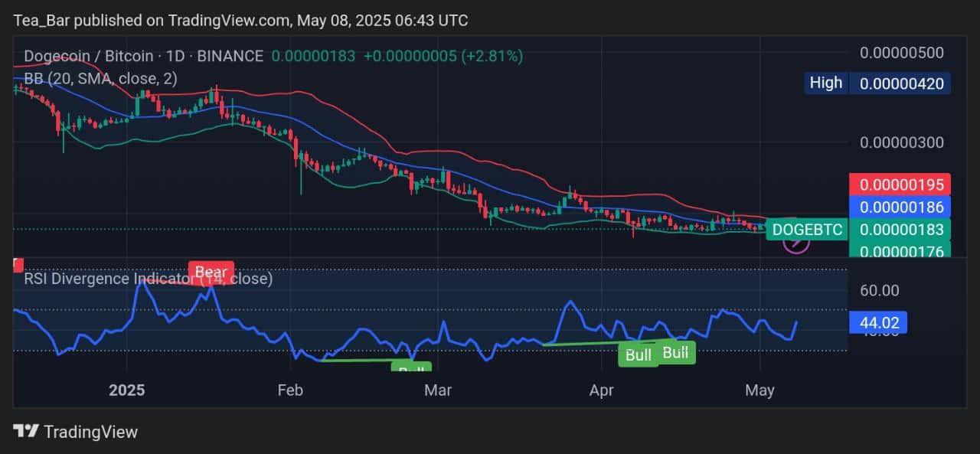
Task: Click the TradingView logo icon
Action: [26, 432]
